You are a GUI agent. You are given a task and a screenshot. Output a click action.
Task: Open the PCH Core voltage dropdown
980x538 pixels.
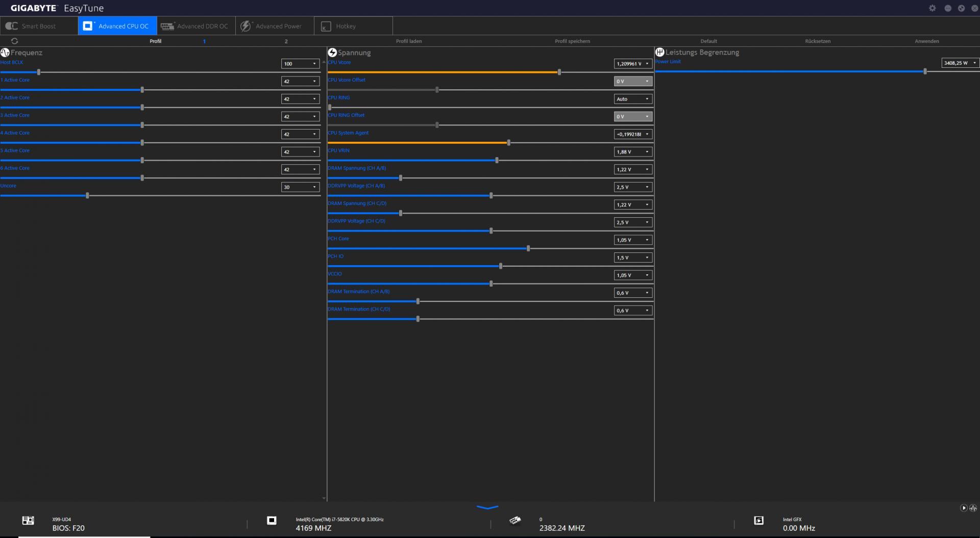tap(633, 240)
